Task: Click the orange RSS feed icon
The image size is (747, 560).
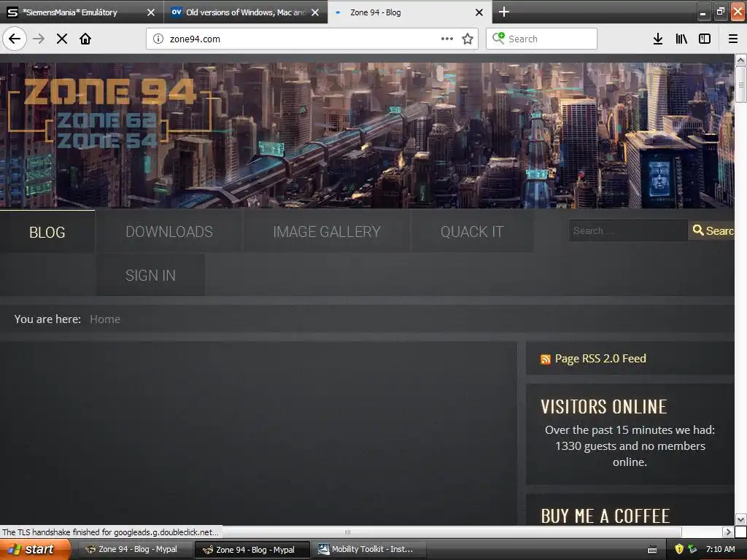Action: tap(546, 359)
